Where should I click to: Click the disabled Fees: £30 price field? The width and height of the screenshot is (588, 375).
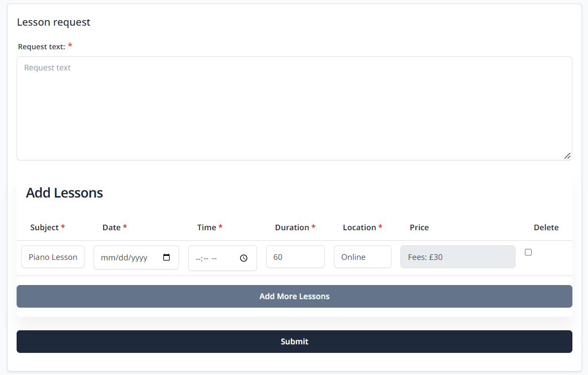point(457,256)
